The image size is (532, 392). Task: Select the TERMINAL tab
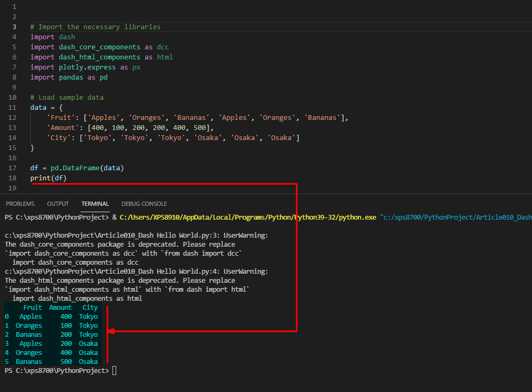pos(95,204)
